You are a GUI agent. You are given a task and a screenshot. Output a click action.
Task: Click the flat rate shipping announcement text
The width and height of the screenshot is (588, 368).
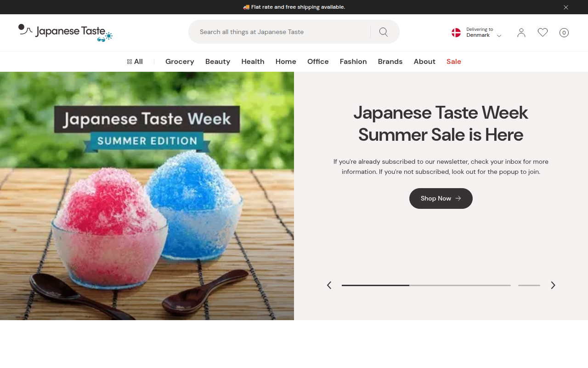[294, 7]
